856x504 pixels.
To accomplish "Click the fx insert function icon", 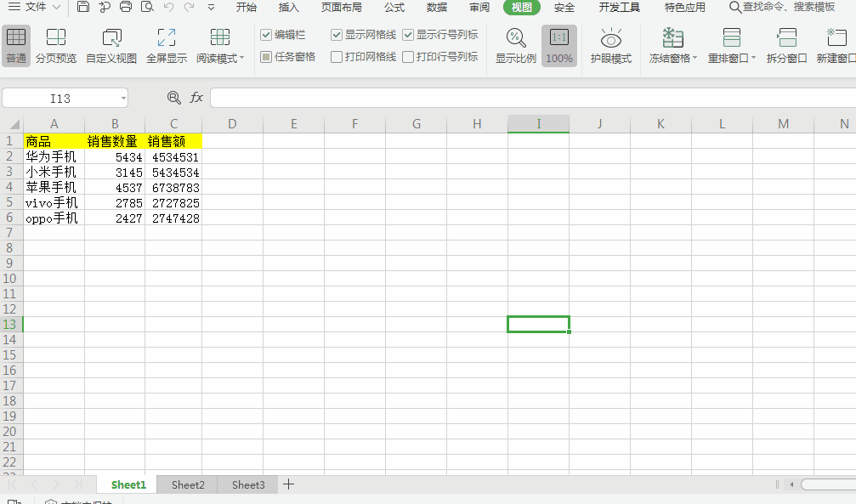I will point(196,98).
